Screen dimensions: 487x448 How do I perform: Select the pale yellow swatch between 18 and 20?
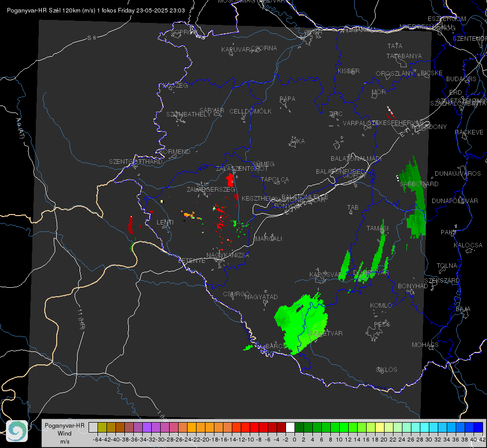[380, 427]
